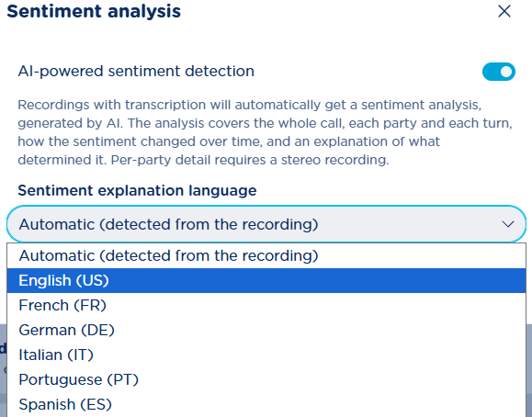Select English (US) from the list
This screenshot has height=417, width=532.
click(266, 280)
